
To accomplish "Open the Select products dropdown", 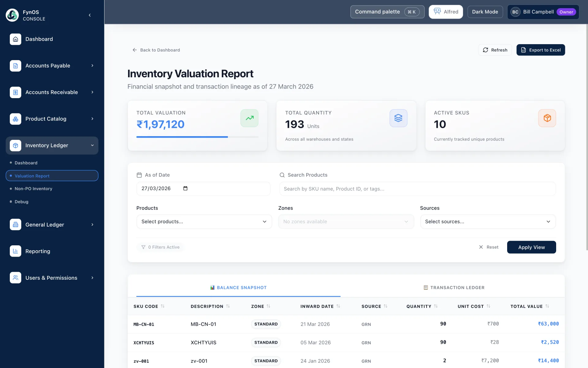I will [204, 221].
